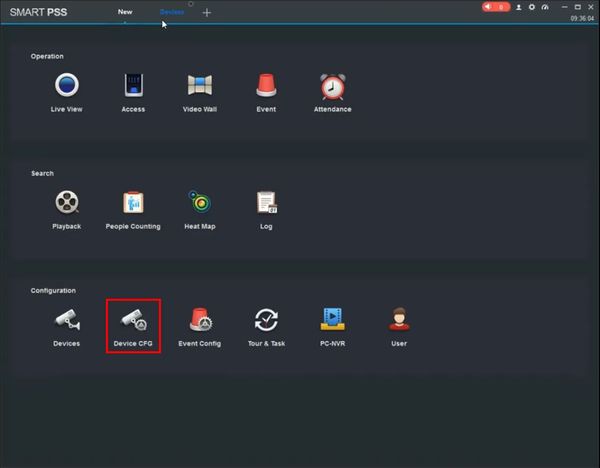Open the Log viewer
Image resolution: width=600 pixels, height=468 pixels.
click(266, 204)
